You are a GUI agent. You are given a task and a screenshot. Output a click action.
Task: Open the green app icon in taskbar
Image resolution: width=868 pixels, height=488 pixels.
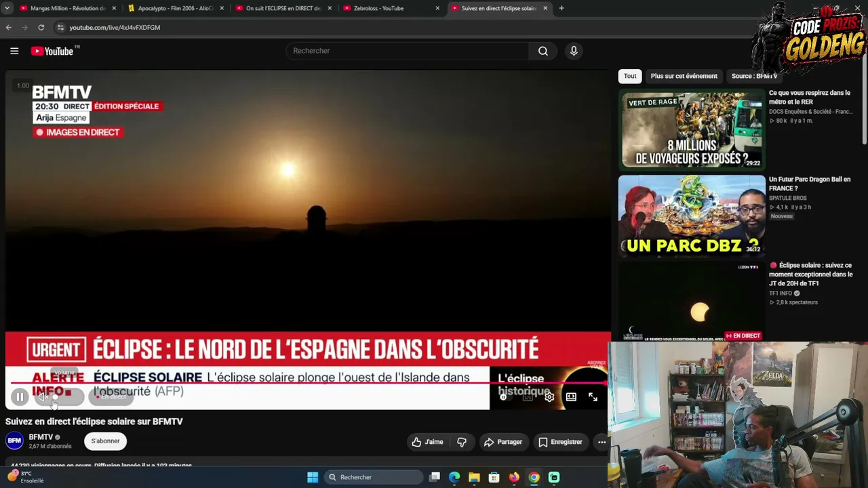(554, 477)
